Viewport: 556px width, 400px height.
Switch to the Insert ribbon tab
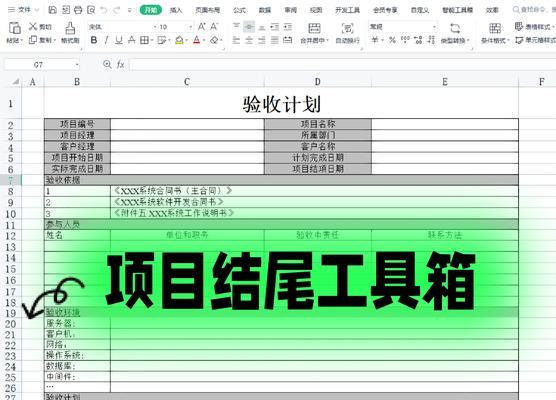[x=176, y=10]
